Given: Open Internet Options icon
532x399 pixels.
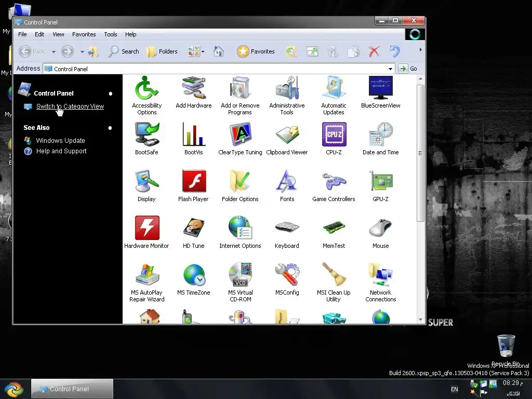Looking at the screenshot, I should point(240,232).
